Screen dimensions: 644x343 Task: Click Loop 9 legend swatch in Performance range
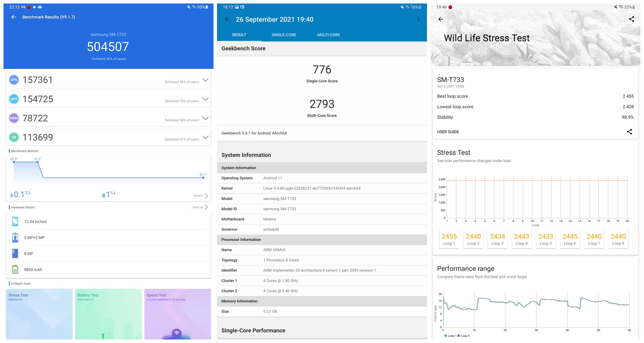tap(458, 336)
